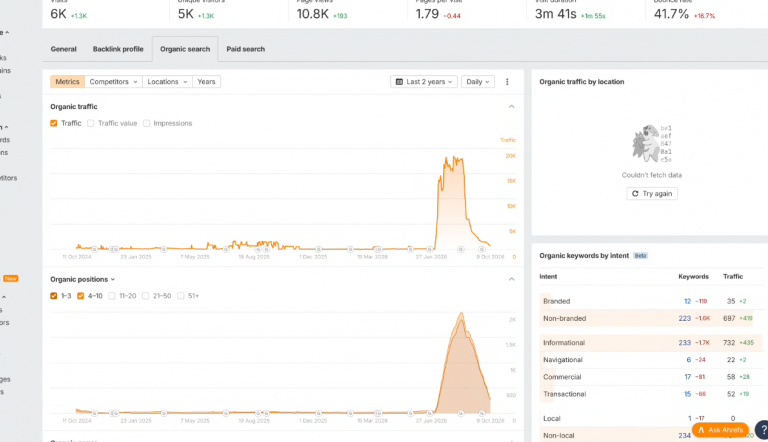The width and height of the screenshot is (768, 442).
Task: Open the Organic positions title dropdown
Action: pos(82,279)
